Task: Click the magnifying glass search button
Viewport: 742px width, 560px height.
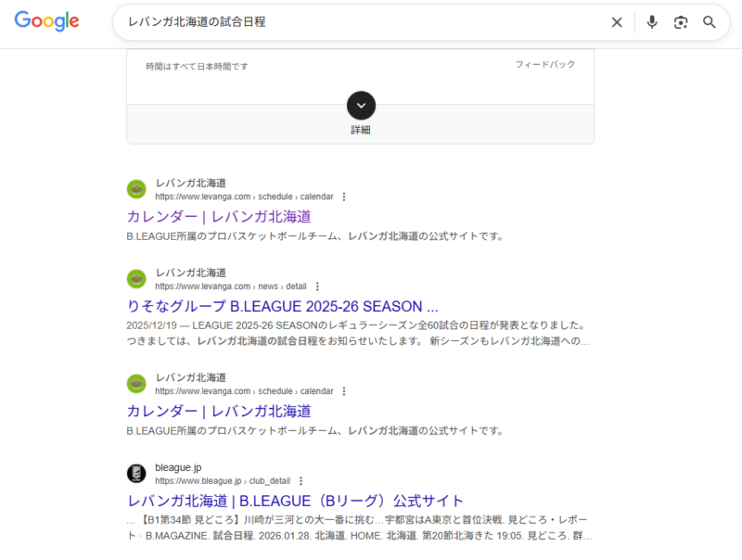Action: pos(710,22)
